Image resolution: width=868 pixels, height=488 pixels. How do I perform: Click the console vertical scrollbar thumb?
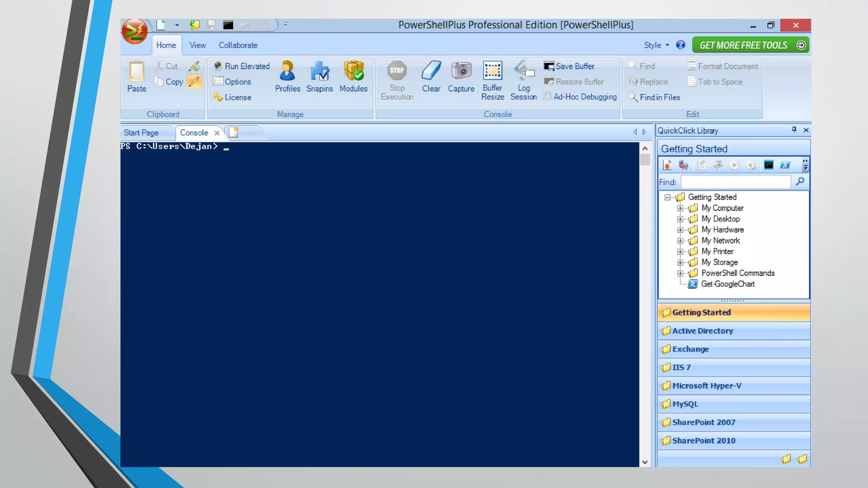click(645, 160)
